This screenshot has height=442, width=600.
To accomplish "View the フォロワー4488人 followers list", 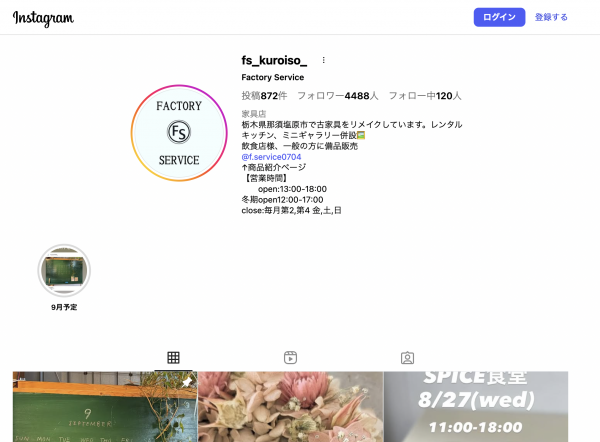I will pyautogui.click(x=337, y=96).
